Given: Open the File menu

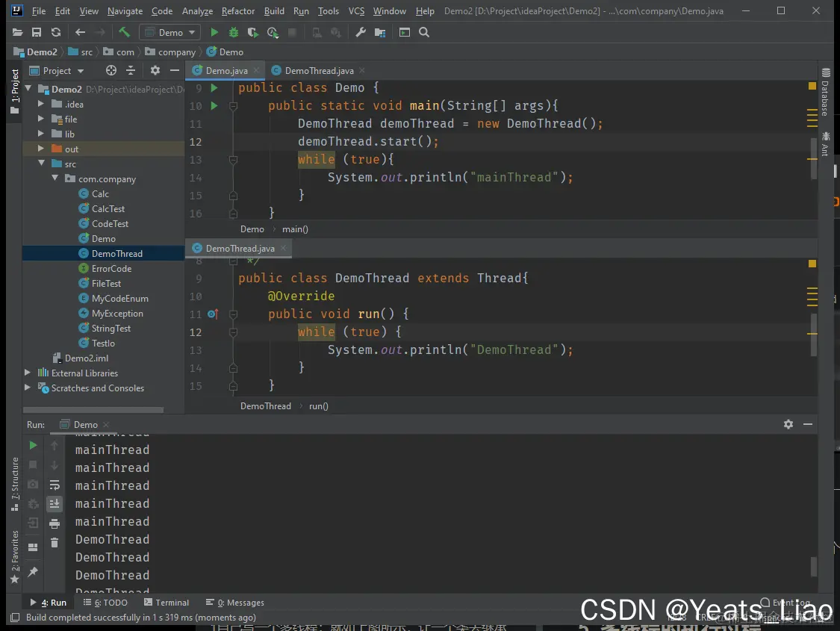Looking at the screenshot, I should click(39, 10).
